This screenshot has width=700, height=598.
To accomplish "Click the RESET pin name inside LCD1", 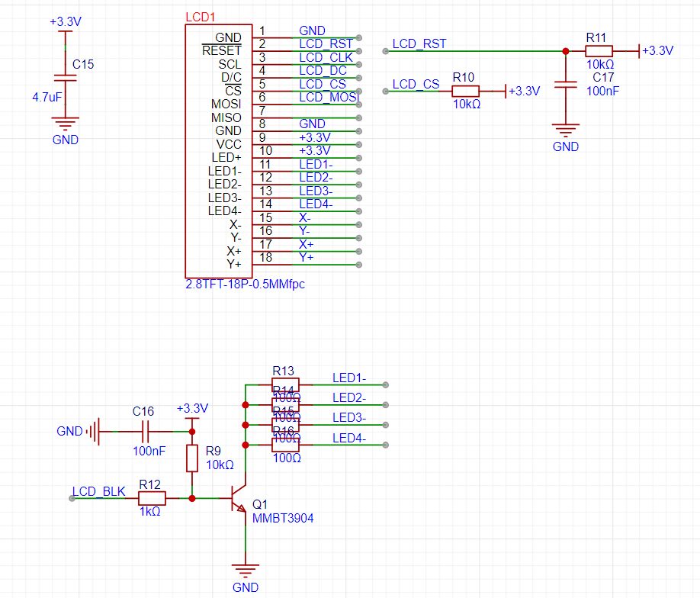I will (x=221, y=50).
